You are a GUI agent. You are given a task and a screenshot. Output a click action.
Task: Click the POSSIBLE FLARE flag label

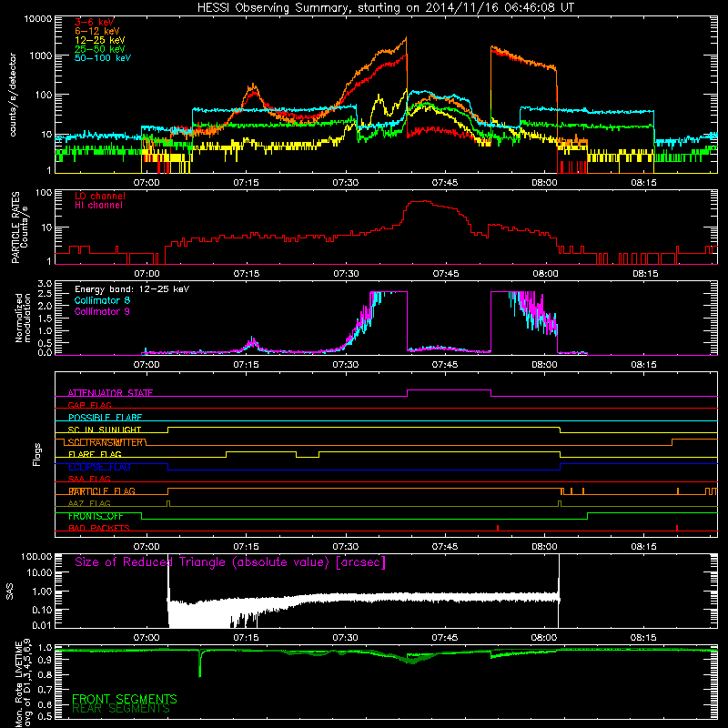[105, 418]
